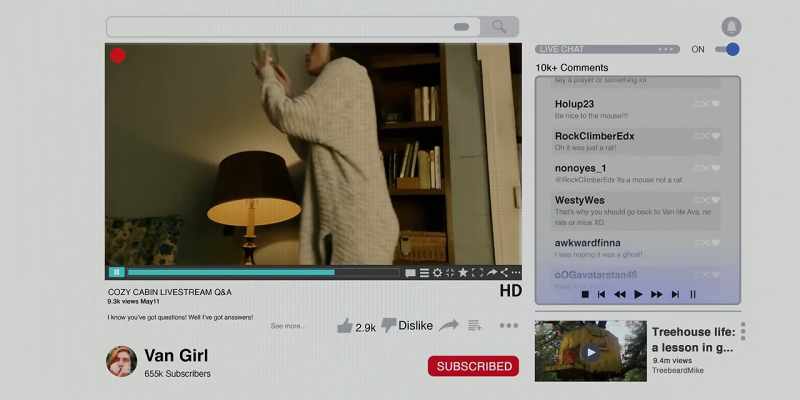Click the SUBSCRIBED button
Viewport: 800px width, 400px height.
(x=473, y=366)
